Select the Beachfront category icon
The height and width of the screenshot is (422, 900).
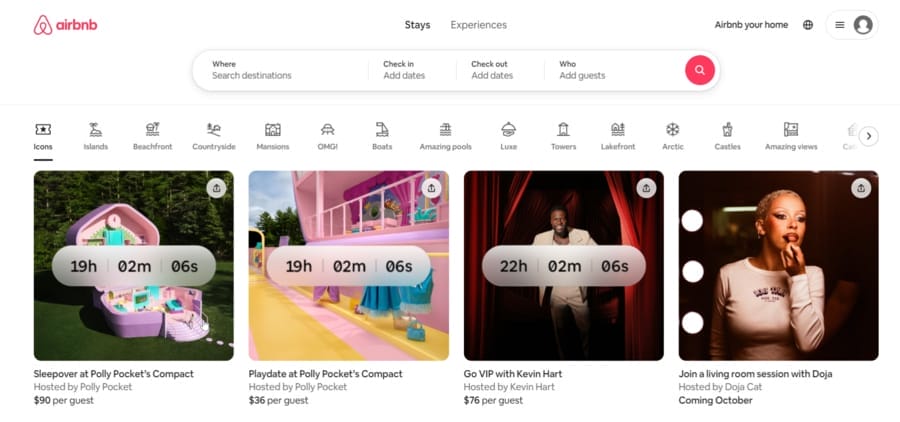point(152,129)
